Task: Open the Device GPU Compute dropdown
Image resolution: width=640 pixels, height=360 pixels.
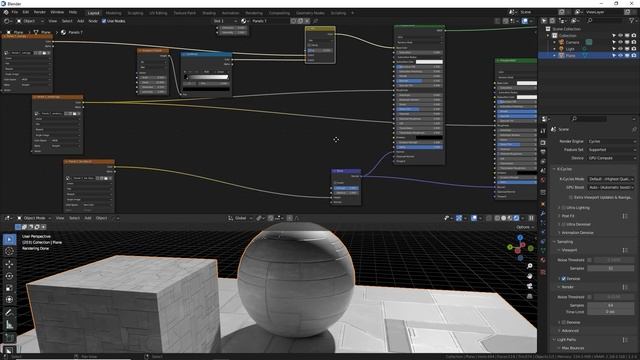Action: tap(611, 158)
